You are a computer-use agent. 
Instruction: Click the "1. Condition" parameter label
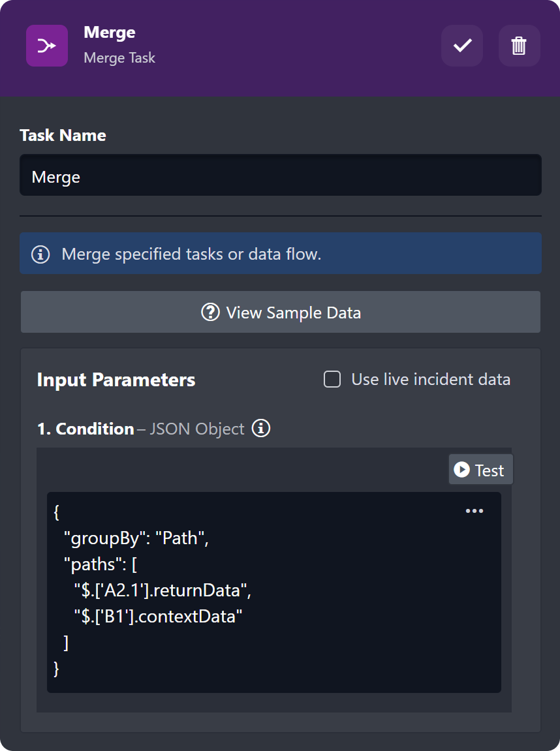click(x=86, y=429)
